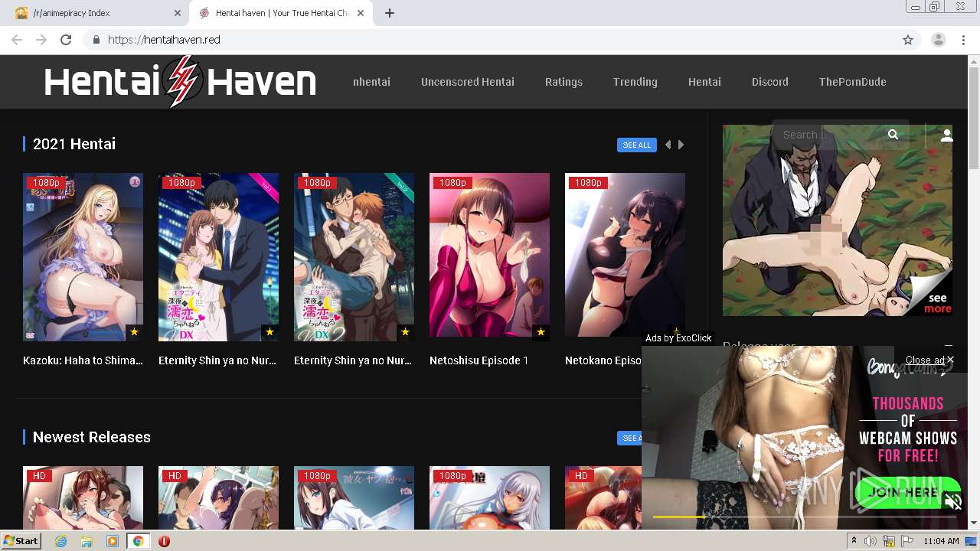Open the Ratings menu item
The image size is (980, 551).
pos(563,82)
